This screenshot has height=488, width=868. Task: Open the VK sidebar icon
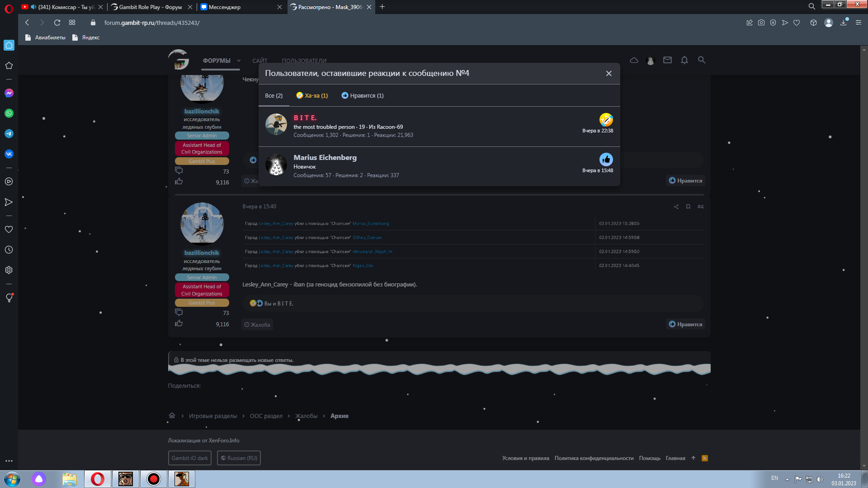9,154
